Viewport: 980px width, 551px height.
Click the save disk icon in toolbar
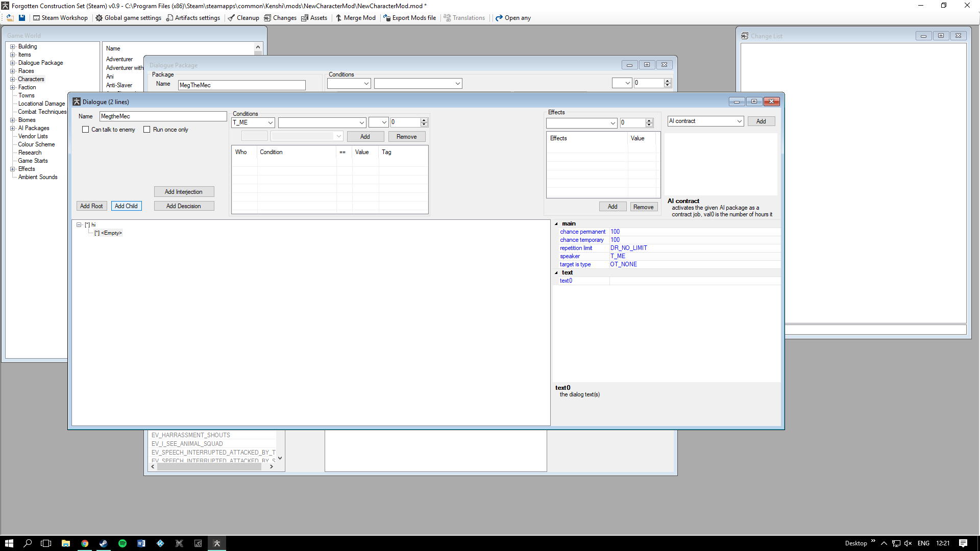click(x=22, y=18)
